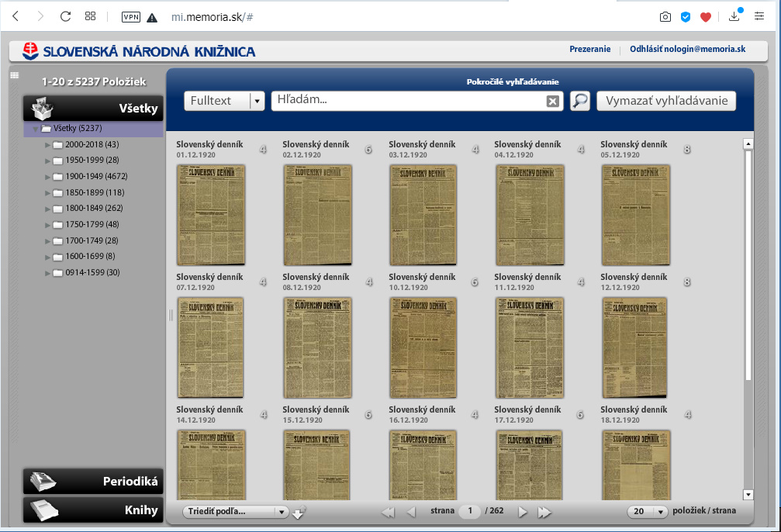Click the Slovenský denník 16.12.1920 title
Image resolution: width=781 pixels, height=532 pixels.
(x=422, y=409)
